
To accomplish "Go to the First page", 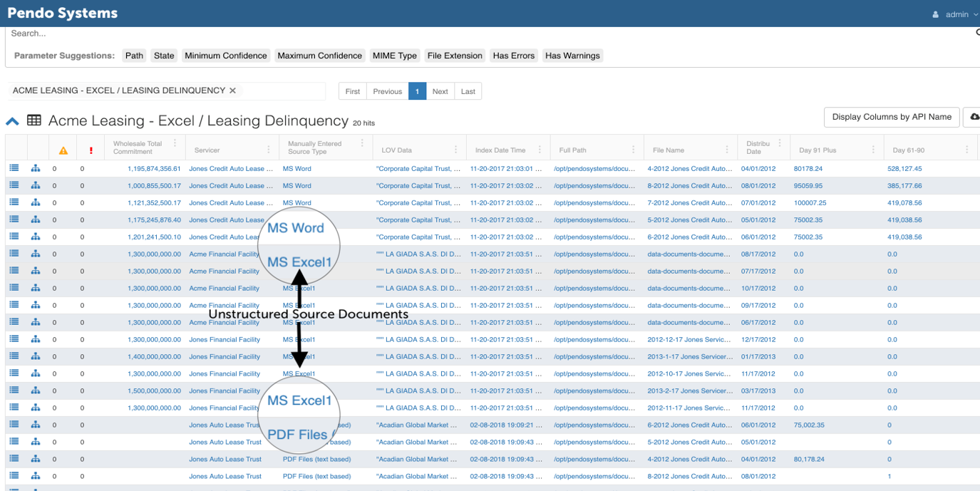I will pyautogui.click(x=353, y=91).
